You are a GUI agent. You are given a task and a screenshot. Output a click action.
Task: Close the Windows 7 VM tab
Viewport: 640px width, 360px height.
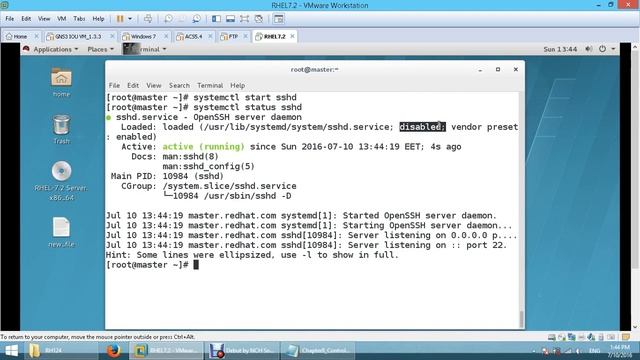coord(166,36)
